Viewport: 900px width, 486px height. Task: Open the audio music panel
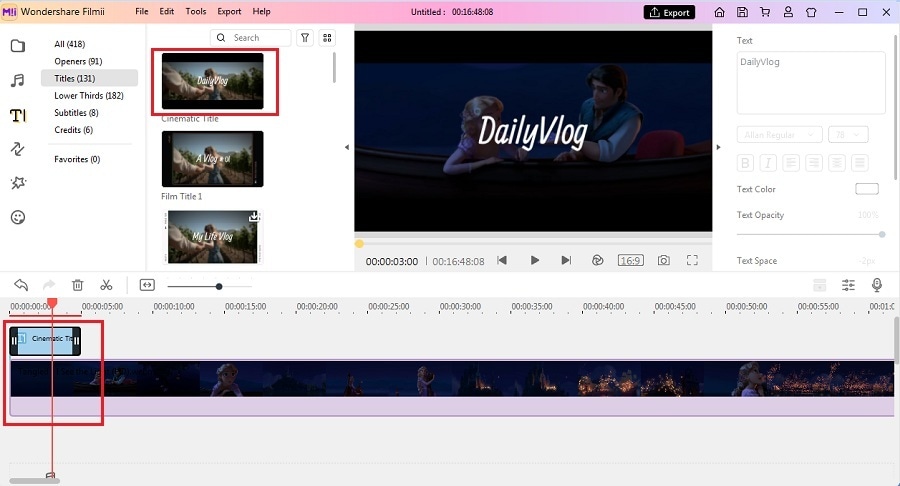pyautogui.click(x=18, y=80)
